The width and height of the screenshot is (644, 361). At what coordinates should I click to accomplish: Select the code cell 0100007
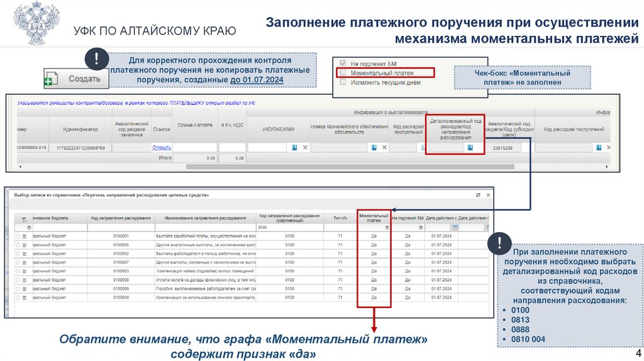tap(121, 262)
